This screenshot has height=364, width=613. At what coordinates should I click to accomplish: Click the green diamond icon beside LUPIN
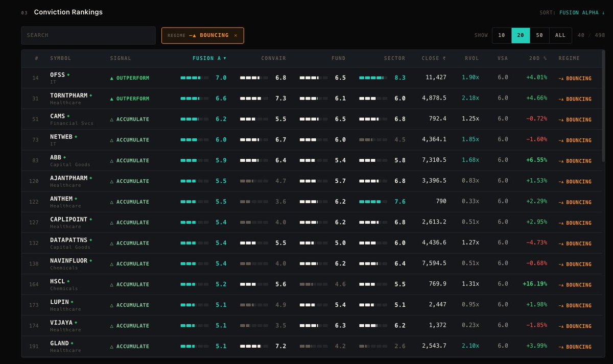72,302
